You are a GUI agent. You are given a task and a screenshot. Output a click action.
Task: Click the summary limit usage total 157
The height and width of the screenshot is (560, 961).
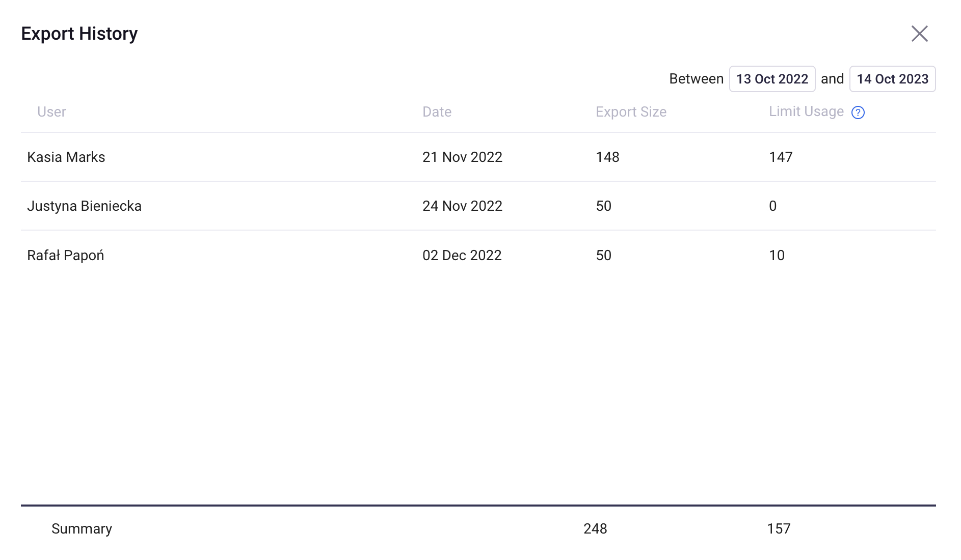click(x=779, y=528)
